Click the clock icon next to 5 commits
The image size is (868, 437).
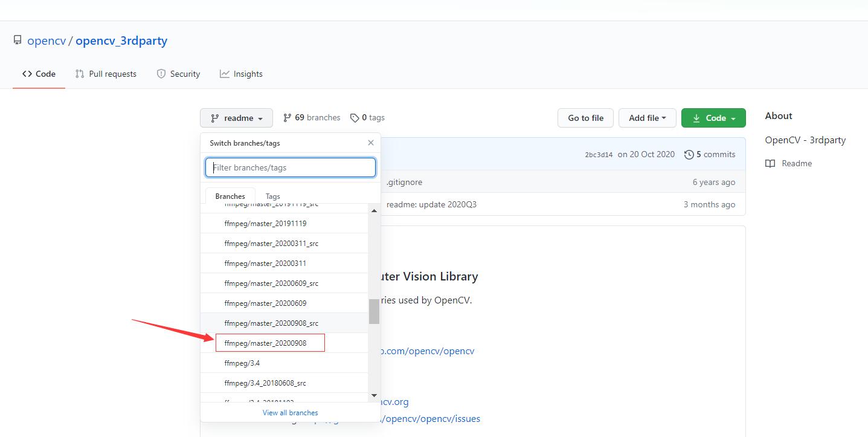(689, 154)
